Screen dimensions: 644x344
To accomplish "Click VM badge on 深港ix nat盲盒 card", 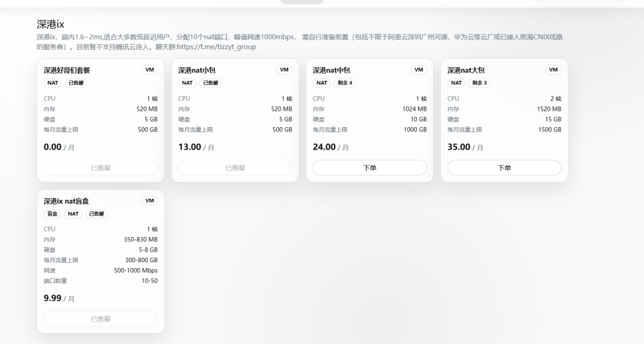I will click(x=150, y=201).
